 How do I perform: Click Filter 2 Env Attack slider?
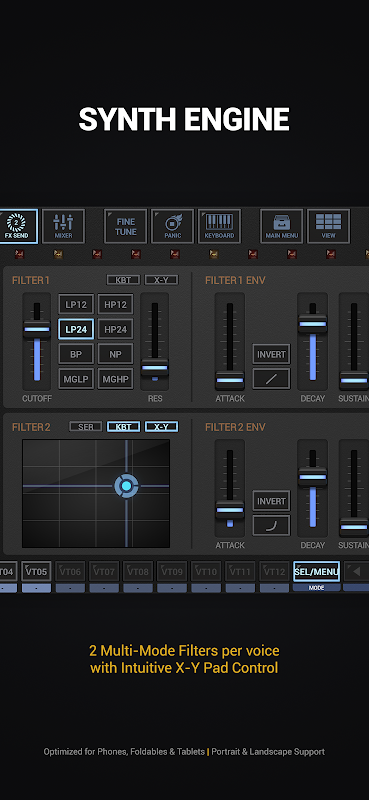[x=230, y=488]
